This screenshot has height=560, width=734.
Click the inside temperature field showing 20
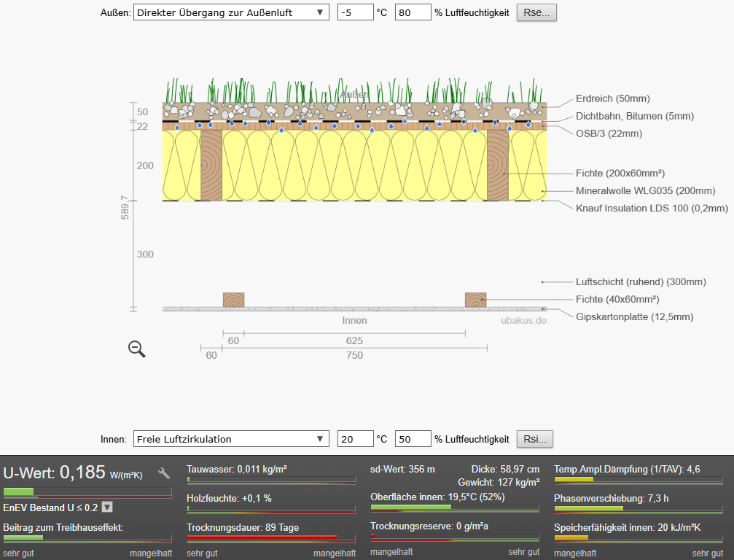click(354, 439)
